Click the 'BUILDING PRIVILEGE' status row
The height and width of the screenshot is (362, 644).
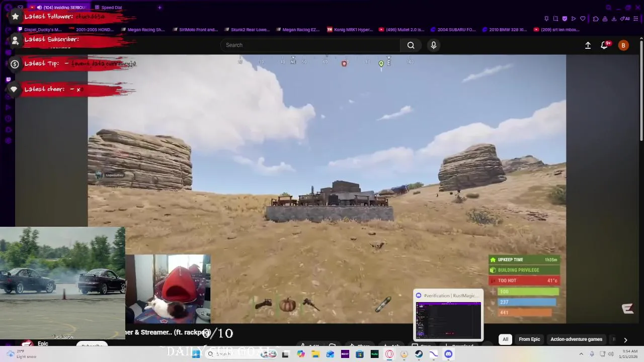[x=524, y=270]
